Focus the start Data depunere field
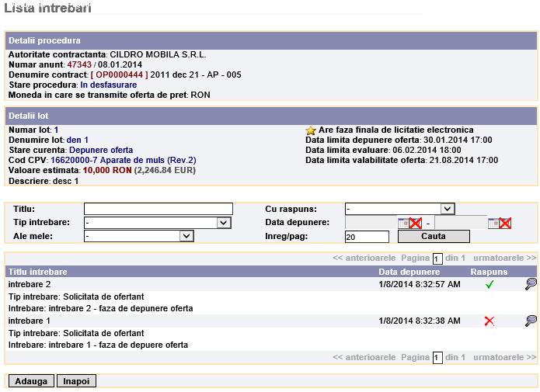Viewport: 540px width, 392px height. point(371,223)
